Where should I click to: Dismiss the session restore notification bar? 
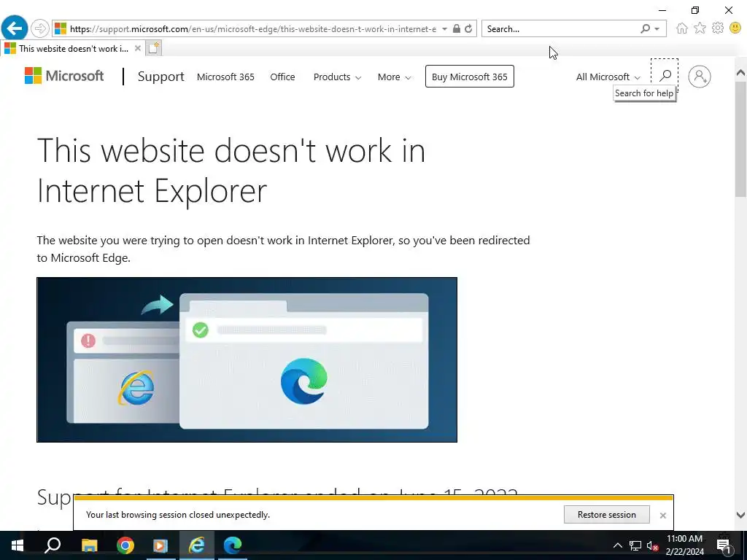point(662,516)
